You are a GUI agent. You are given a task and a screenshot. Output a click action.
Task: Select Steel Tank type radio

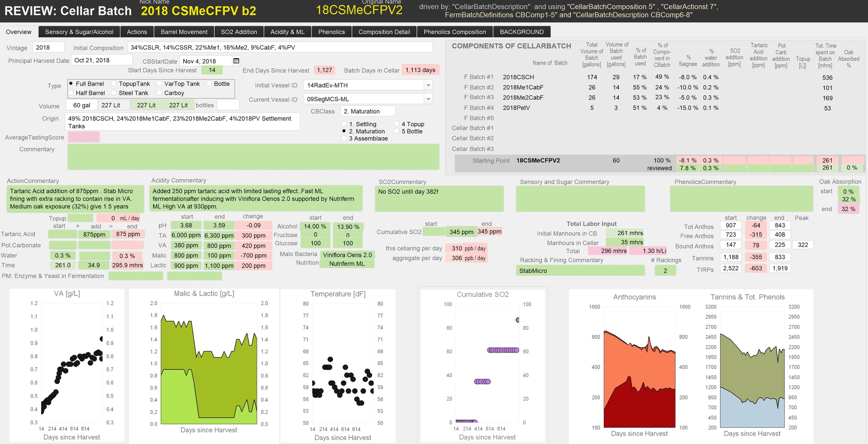[114, 93]
